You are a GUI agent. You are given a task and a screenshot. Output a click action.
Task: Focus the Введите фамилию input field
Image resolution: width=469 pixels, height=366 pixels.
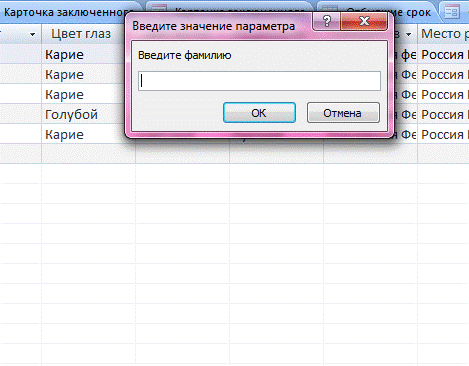pyautogui.click(x=259, y=81)
